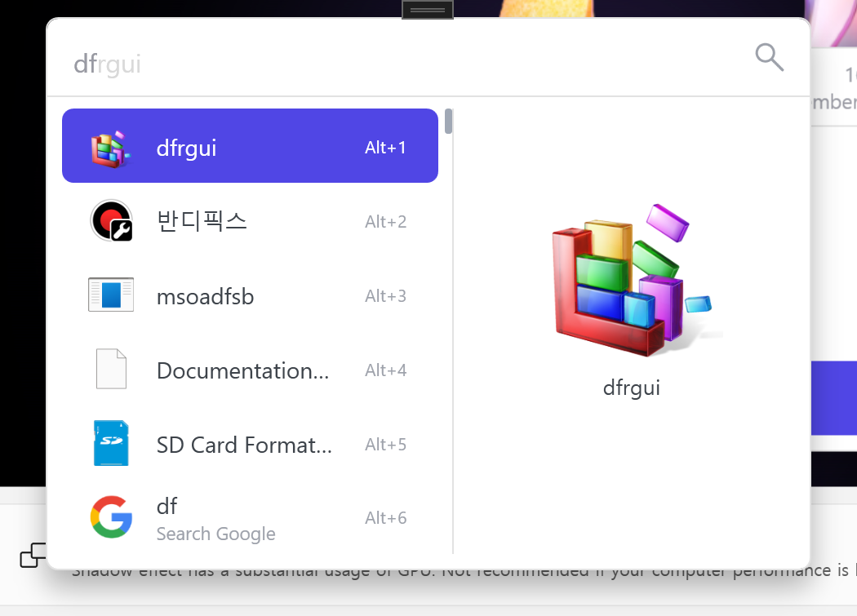Image resolution: width=857 pixels, height=616 pixels.
Task: Click the results list scrollbar thumb
Action: [x=449, y=122]
